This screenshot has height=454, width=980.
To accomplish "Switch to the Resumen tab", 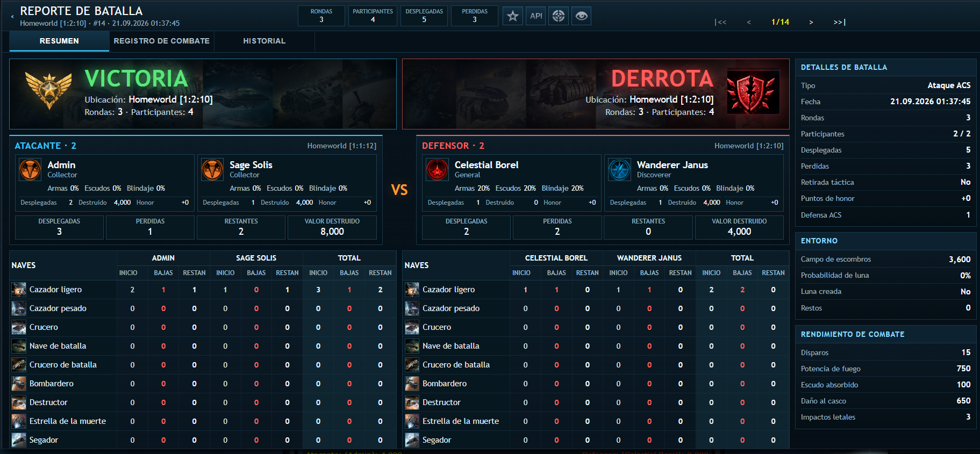I will pyautogui.click(x=59, y=41).
